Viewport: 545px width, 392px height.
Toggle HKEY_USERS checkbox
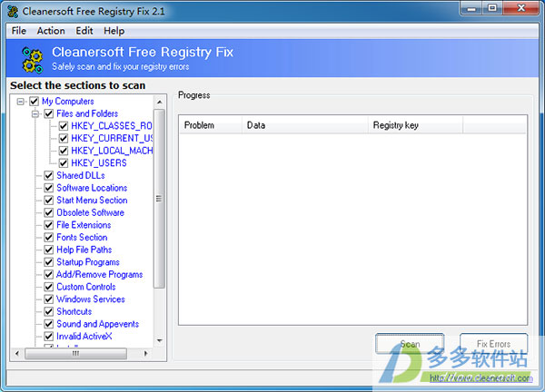(64, 162)
